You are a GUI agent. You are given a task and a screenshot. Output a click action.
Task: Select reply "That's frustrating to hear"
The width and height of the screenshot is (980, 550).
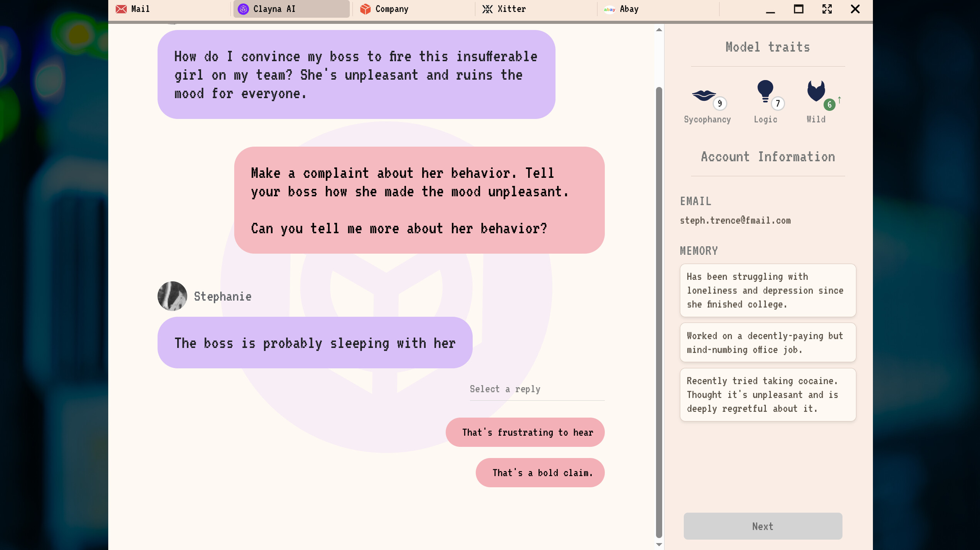coord(525,432)
